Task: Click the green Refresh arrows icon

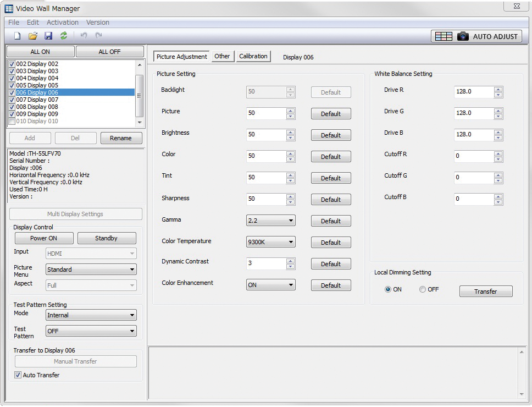Action: [64, 36]
